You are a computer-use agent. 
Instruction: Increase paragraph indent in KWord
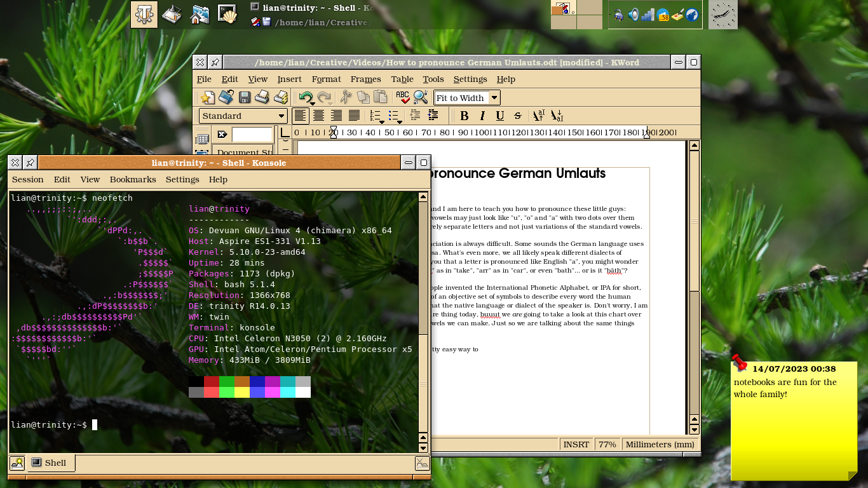tap(433, 116)
